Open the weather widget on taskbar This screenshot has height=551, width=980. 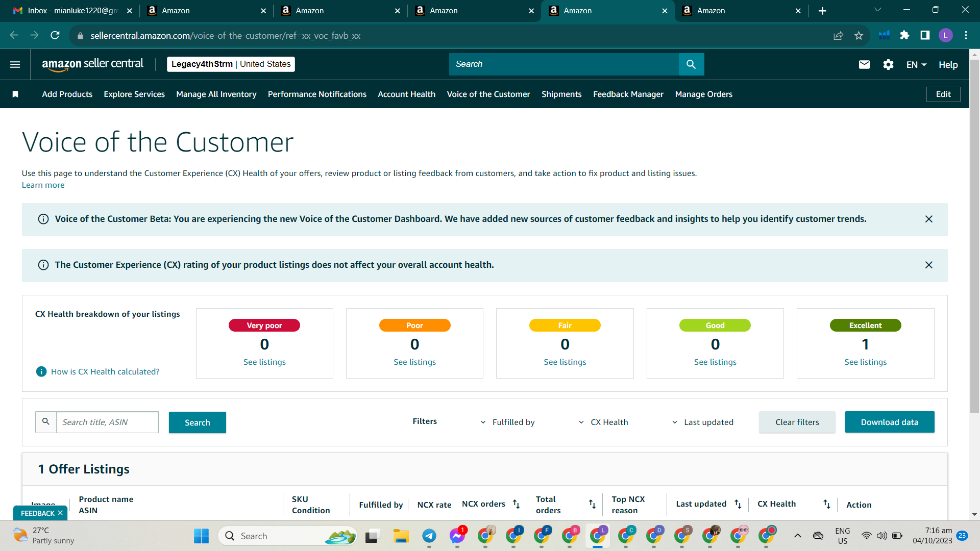pos(43,536)
